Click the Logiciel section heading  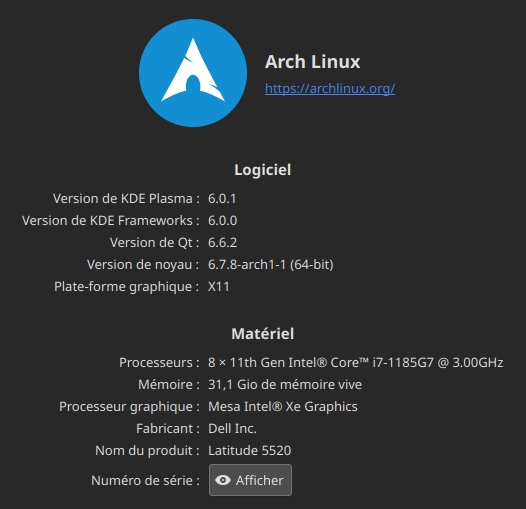pyautogui.click(x=263, y=170)
